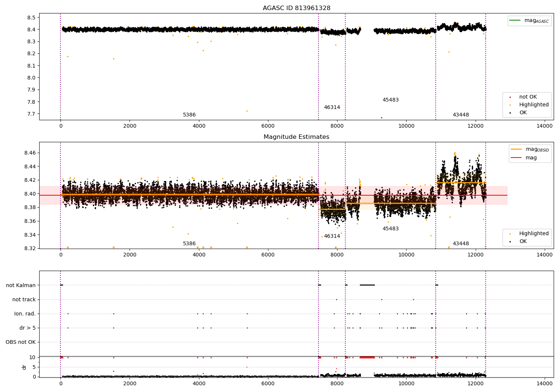Click the 8.0 y-axis tick of top plot

click(31, 78)
